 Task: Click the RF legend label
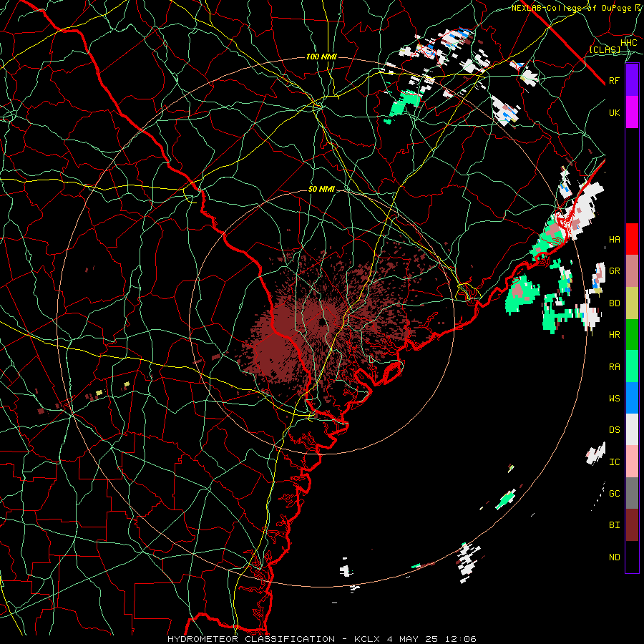pyautogui.click(x=615, y=80)
